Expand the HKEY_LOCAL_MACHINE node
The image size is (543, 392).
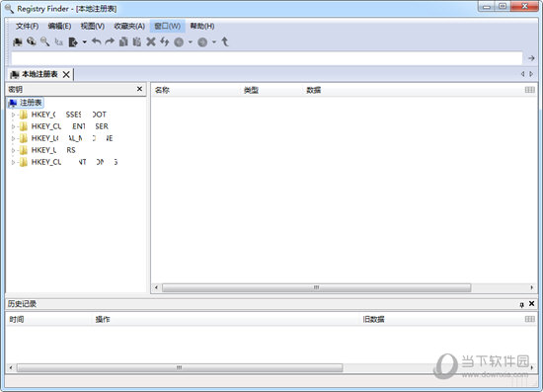13,138
